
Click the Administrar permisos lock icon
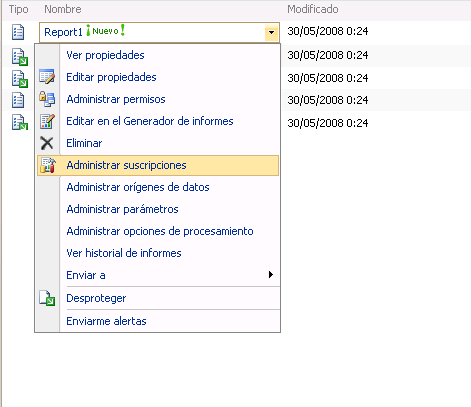point(47,99)
